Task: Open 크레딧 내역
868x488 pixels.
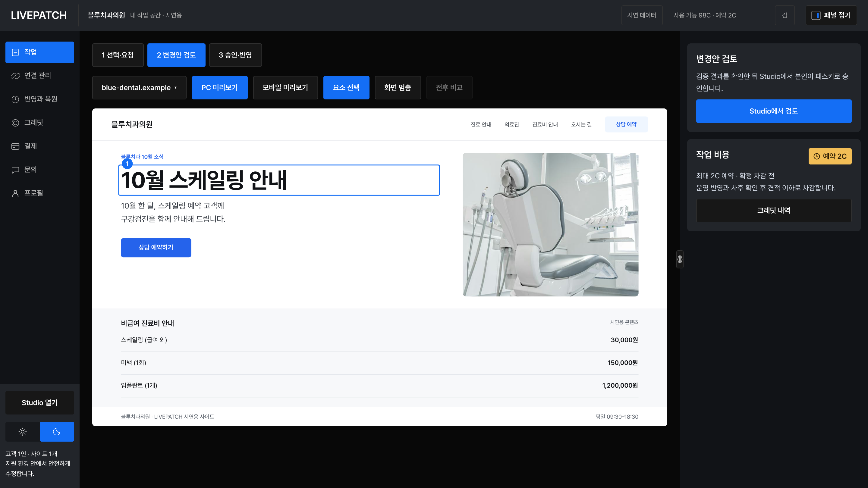Action: (774, 211)
